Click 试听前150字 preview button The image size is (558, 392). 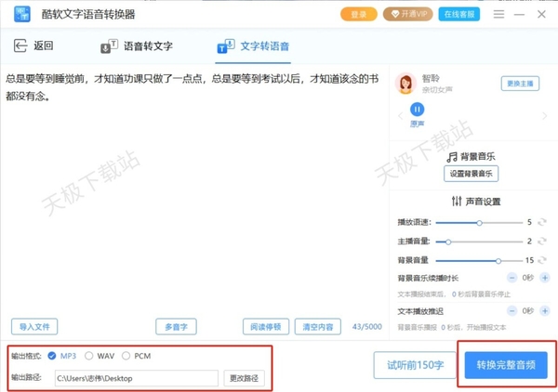click(415, 365)
